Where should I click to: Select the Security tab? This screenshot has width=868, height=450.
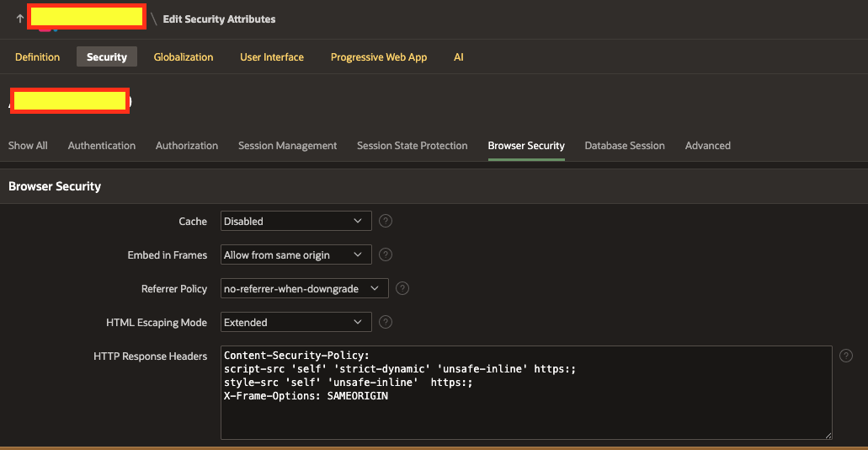pos(107,56)
